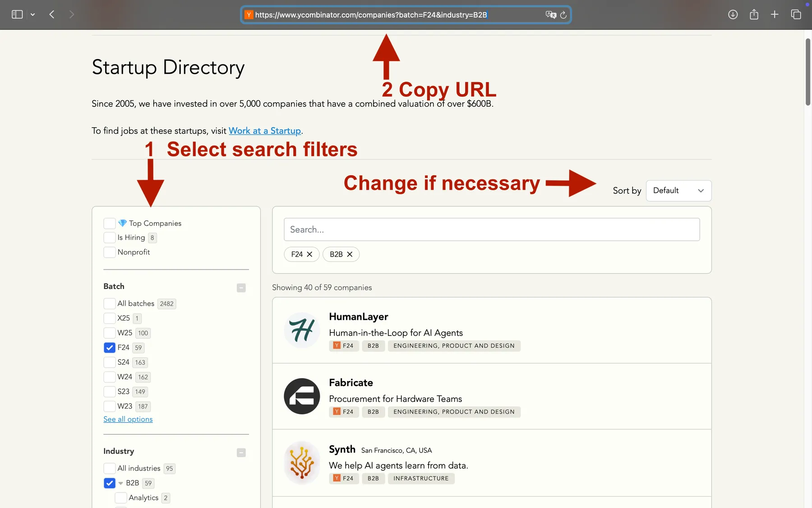Click the F24 tag on Fabricate

344,412
